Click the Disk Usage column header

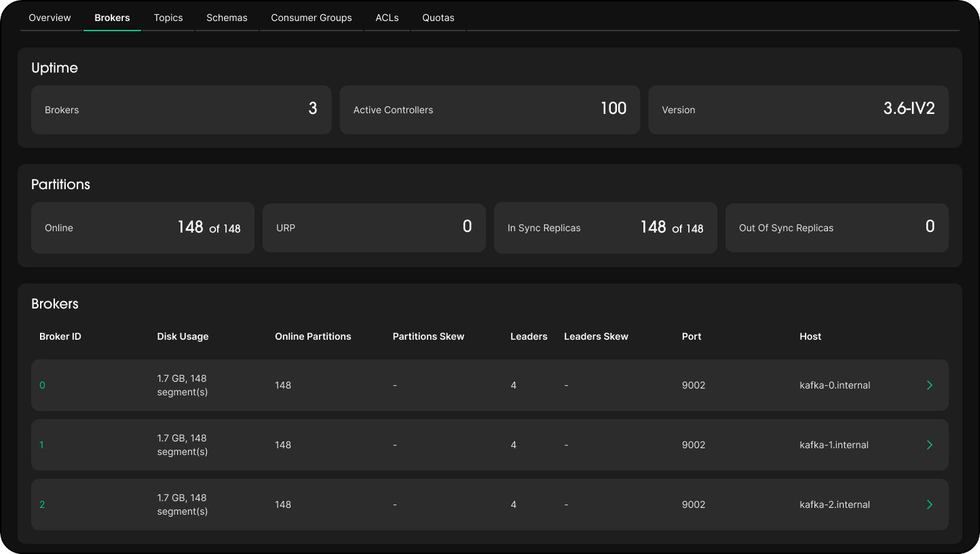click(183, 336)
